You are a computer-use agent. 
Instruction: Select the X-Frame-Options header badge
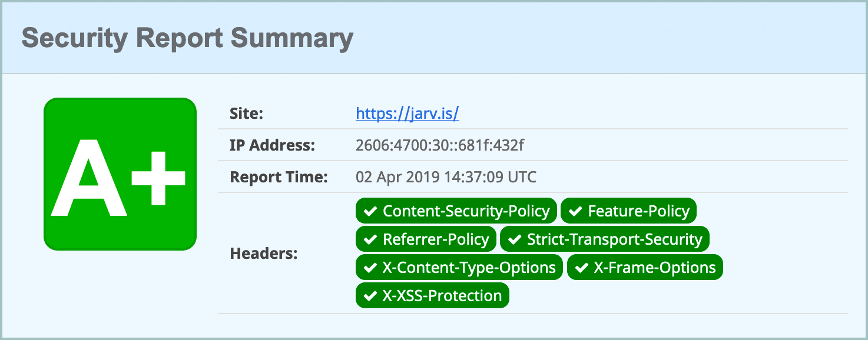644,267
